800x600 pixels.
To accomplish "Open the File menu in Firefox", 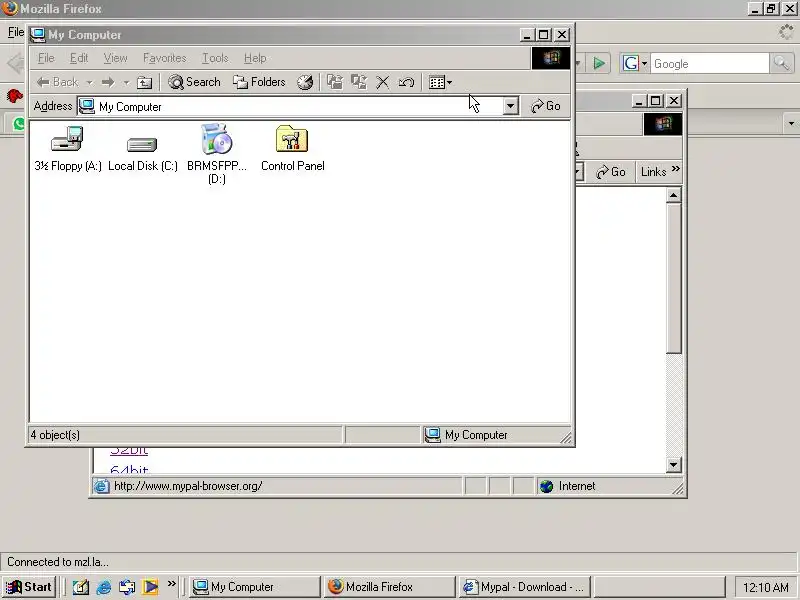I will 15,32.
